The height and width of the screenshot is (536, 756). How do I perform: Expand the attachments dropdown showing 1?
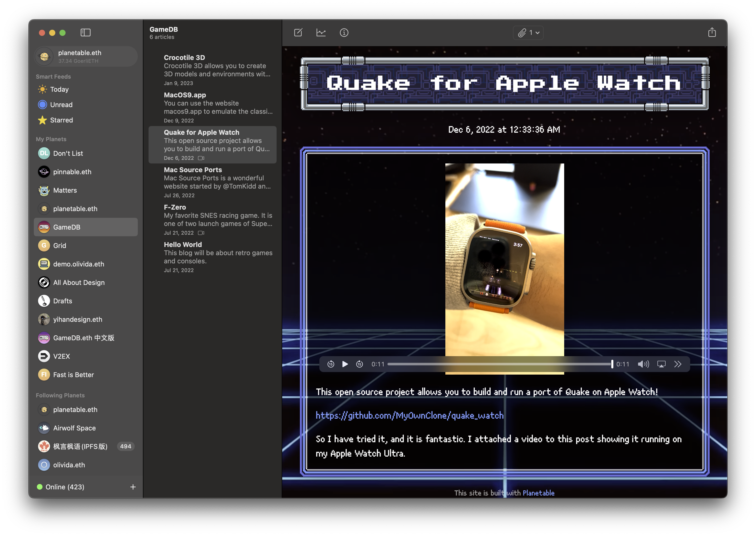(528, 32)
